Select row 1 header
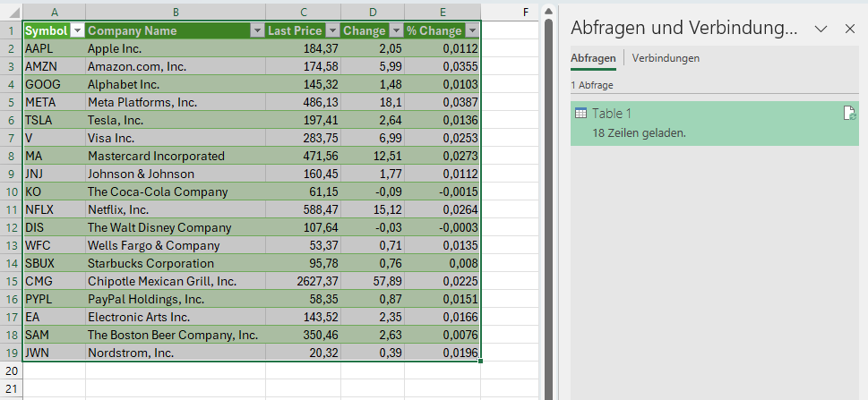Viewport: 868px width, 400px height. click(x=11, y=31)
